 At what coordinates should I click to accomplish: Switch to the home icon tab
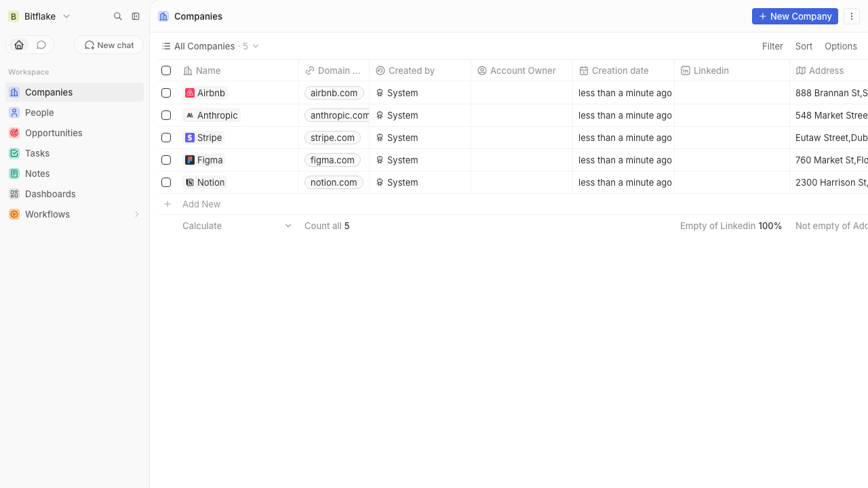point(19,45)
